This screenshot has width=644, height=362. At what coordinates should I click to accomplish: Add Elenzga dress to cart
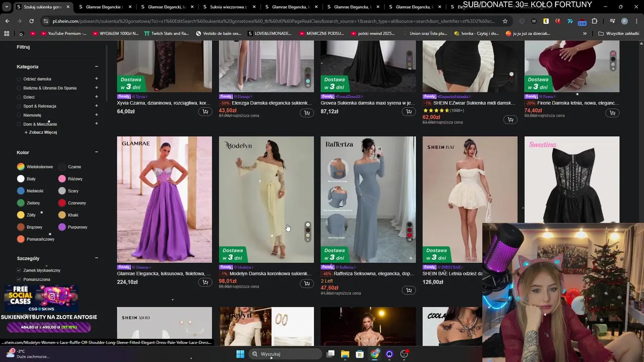tap(307, 113)
